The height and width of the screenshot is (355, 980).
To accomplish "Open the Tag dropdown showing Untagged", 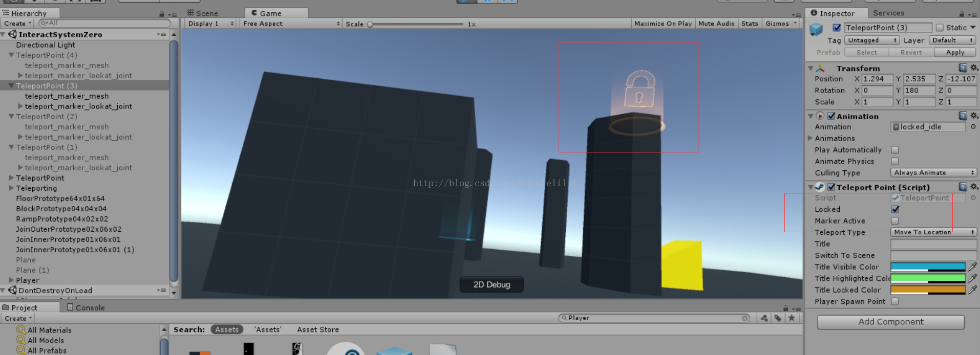I will click(x=871, y=40).
